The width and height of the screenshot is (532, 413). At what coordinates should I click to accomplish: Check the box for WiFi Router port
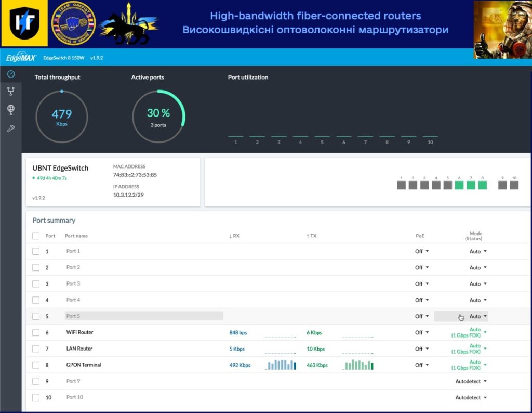point(36,333)
